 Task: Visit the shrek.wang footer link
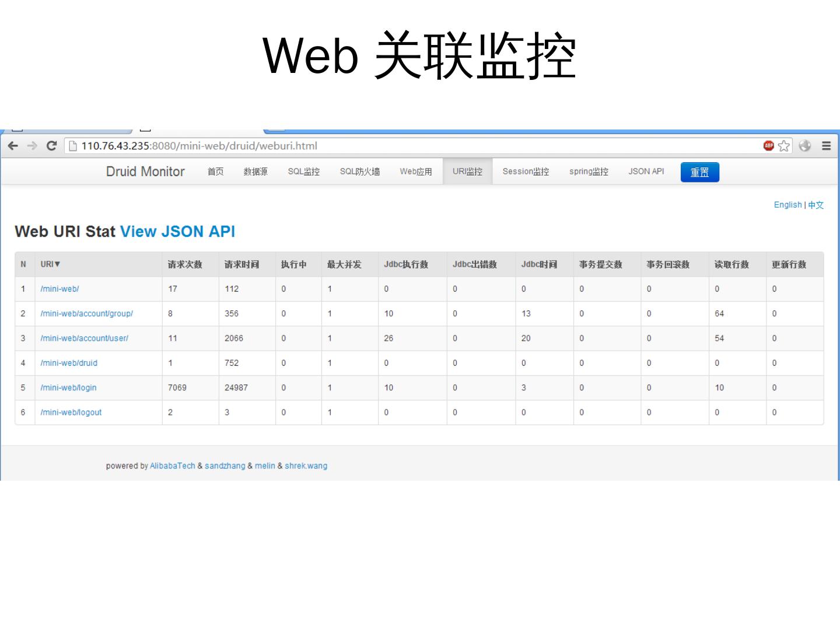point(306,466)
